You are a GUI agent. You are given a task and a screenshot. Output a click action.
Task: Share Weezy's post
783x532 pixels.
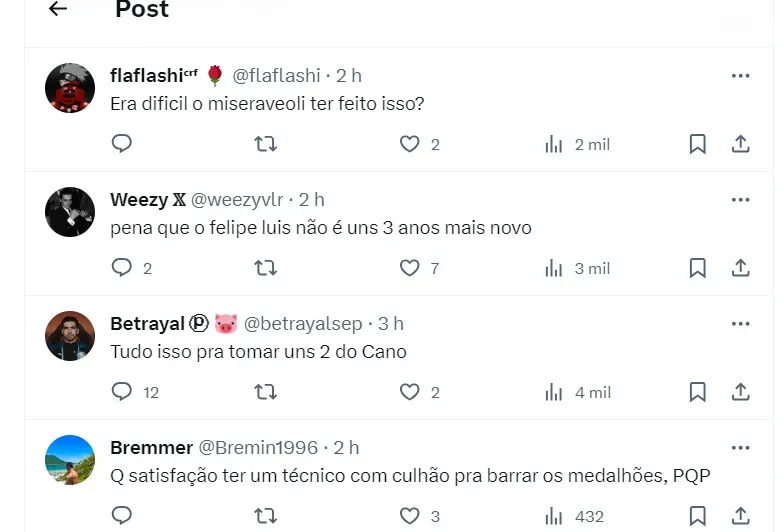tap(741, 268)
